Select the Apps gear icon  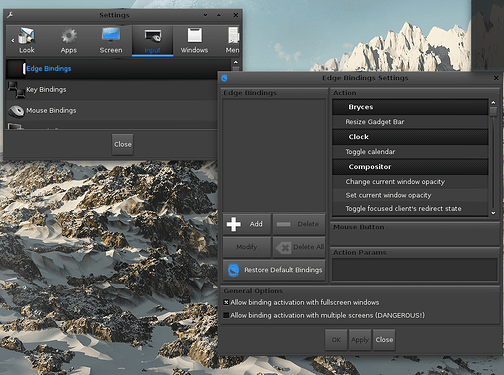pyautogui.click(x=69, y=36)
